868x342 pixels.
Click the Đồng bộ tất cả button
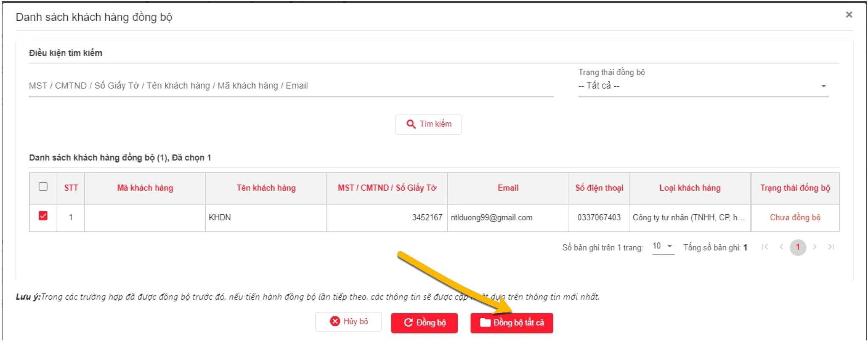[x=512, y=323]
